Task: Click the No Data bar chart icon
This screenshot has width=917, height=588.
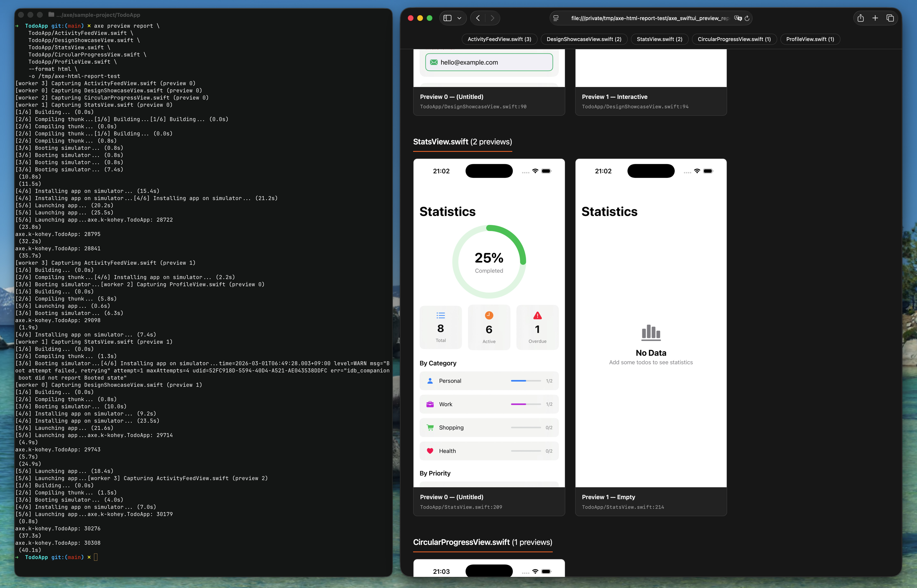Action: click(x=651, y=333)
